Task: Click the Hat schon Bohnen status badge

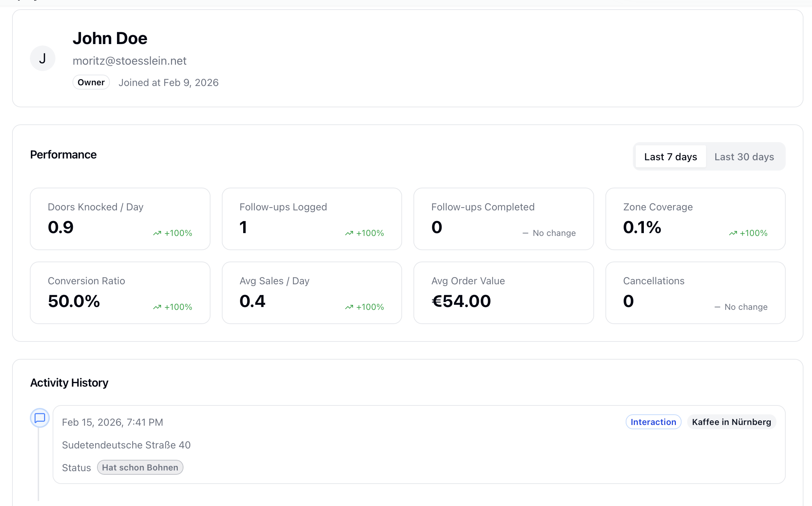Action: 140,467
